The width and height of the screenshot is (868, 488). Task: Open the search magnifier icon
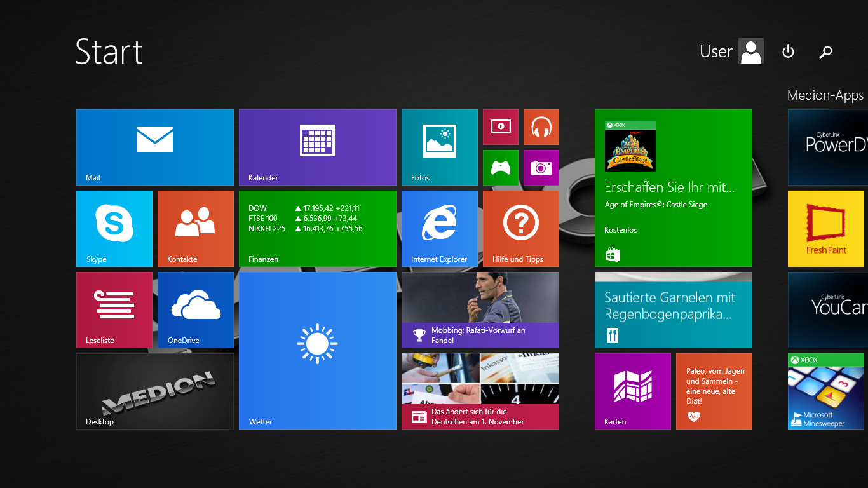825,52
